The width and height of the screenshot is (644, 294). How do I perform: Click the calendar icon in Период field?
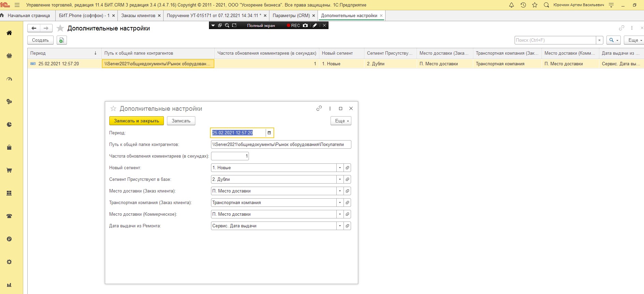[x=269, y=133]
